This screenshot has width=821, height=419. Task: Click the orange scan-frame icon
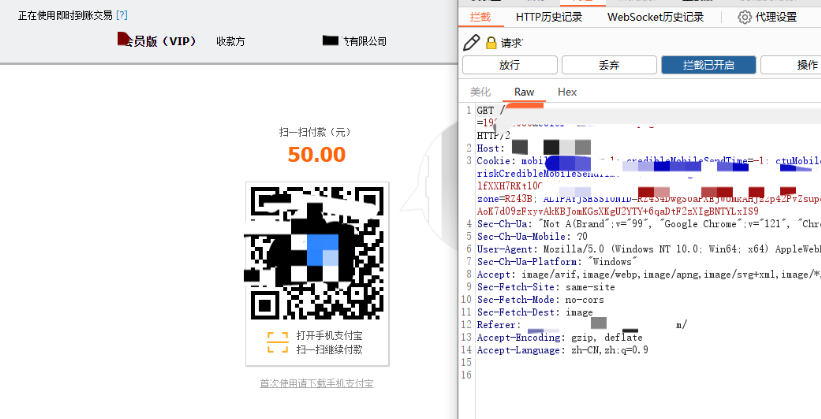[x=278, y=342]
